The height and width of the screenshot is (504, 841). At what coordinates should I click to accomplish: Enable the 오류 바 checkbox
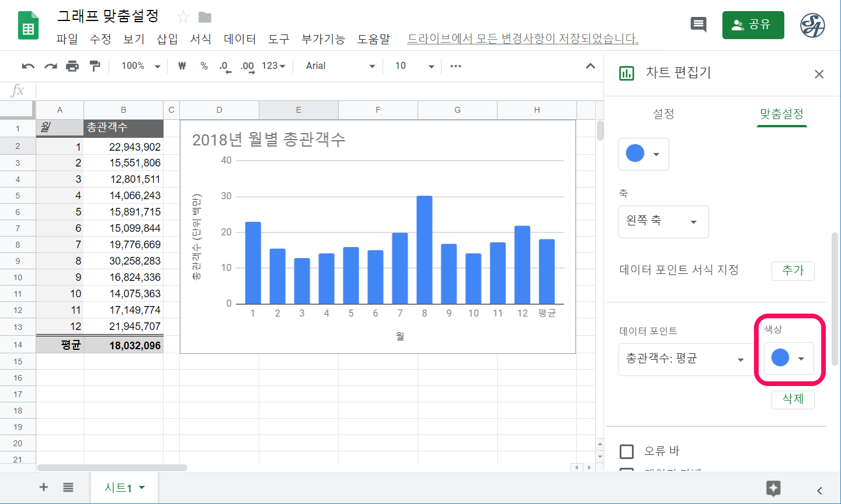tap(627, 451)
